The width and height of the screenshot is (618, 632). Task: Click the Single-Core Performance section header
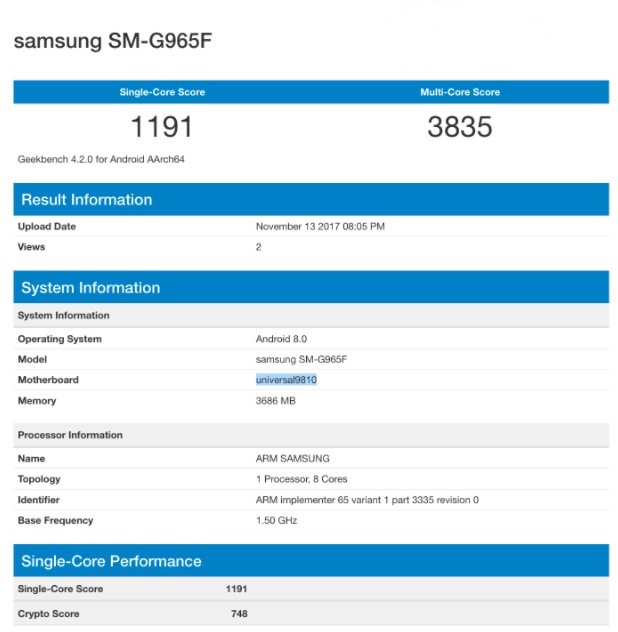(311, 561)
